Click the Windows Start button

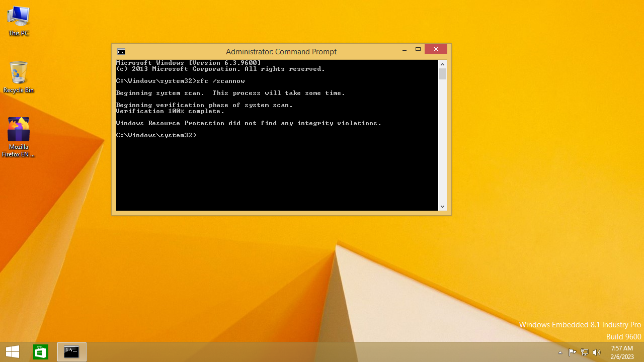click(13, 352)
